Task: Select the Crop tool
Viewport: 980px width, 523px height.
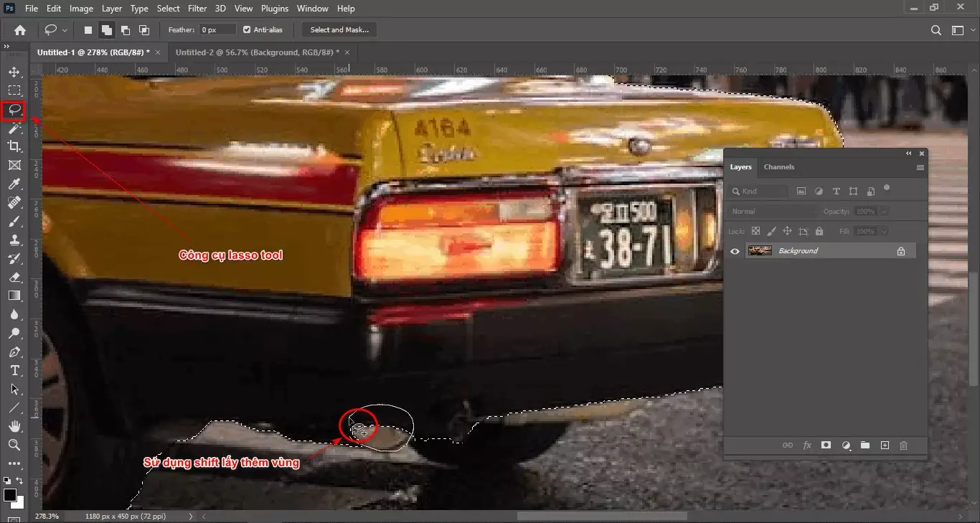Action: pyautogui.click(x=14, y=146)
